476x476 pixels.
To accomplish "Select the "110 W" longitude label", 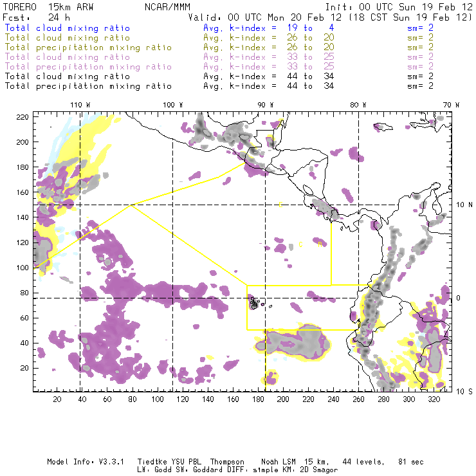I will tap(80, 105).
